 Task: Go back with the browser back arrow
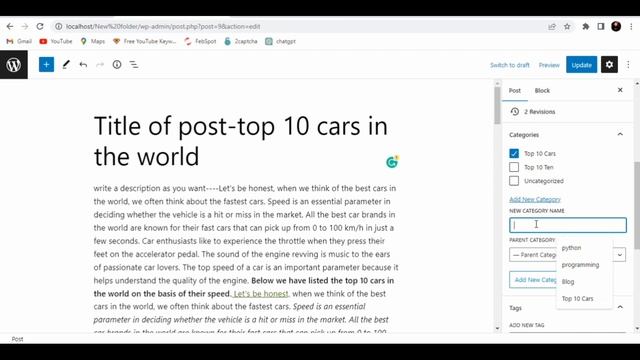(x=10, y=27)
